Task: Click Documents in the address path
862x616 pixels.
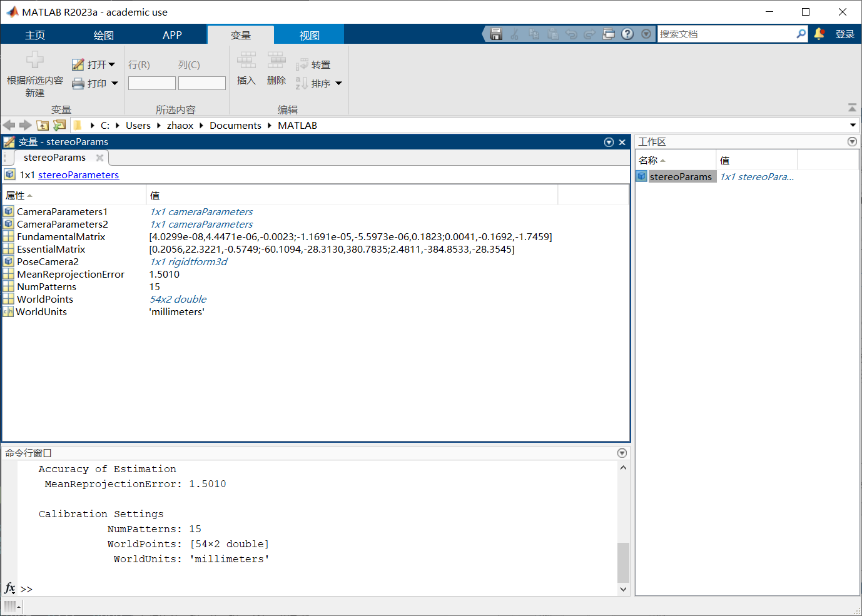Action: [x=235, y=125]
